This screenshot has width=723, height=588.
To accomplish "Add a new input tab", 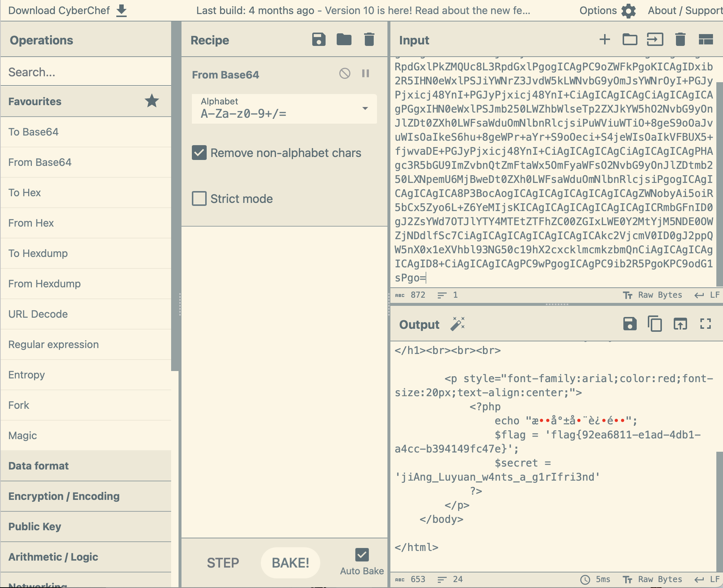I will click(x=604, y=40).
